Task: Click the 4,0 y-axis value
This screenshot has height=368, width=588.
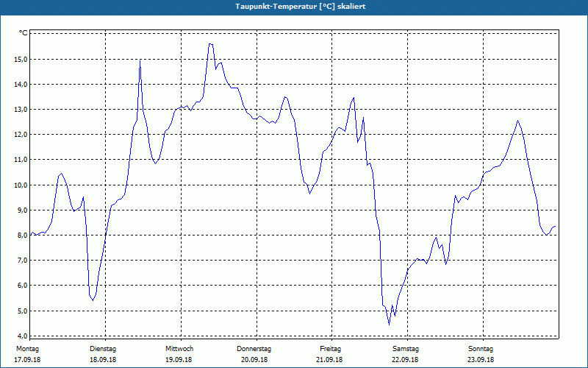Action: tap(23, 336)
